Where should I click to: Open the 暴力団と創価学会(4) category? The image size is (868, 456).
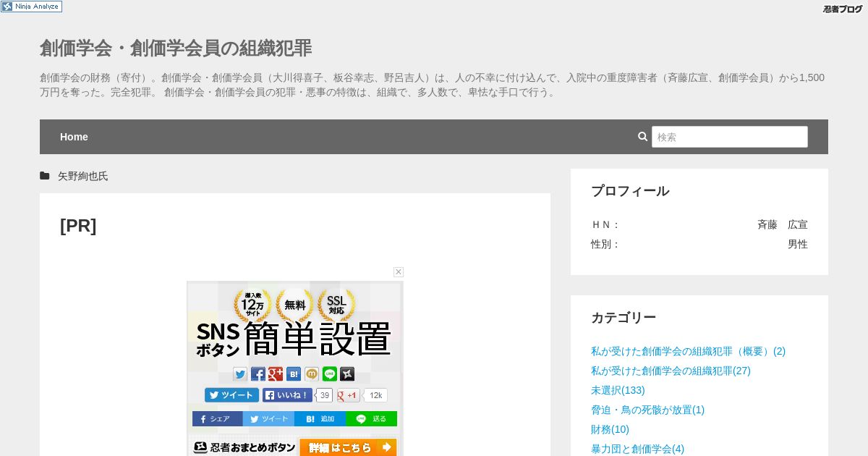(637, 449)
